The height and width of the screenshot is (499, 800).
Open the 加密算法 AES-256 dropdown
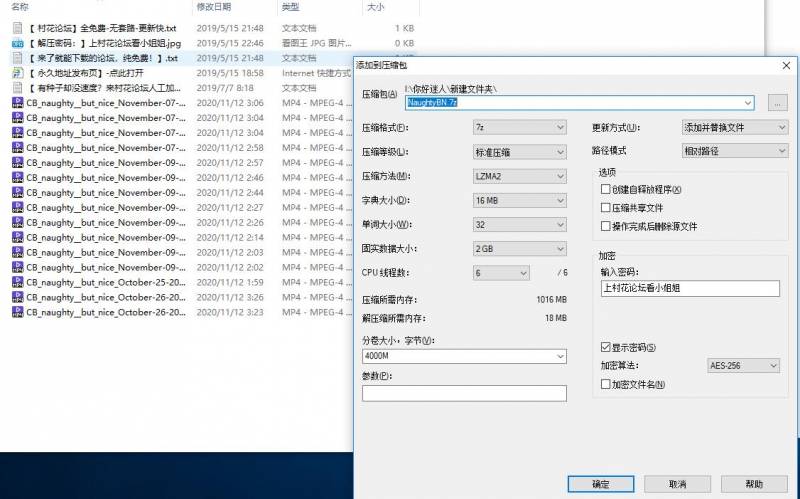[x=743, y=365]
